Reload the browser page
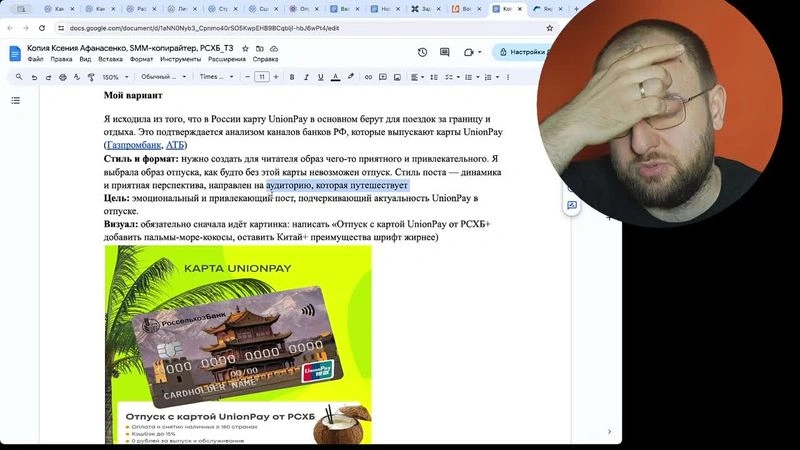Screen dimensions: 800x450 point(42,28)
